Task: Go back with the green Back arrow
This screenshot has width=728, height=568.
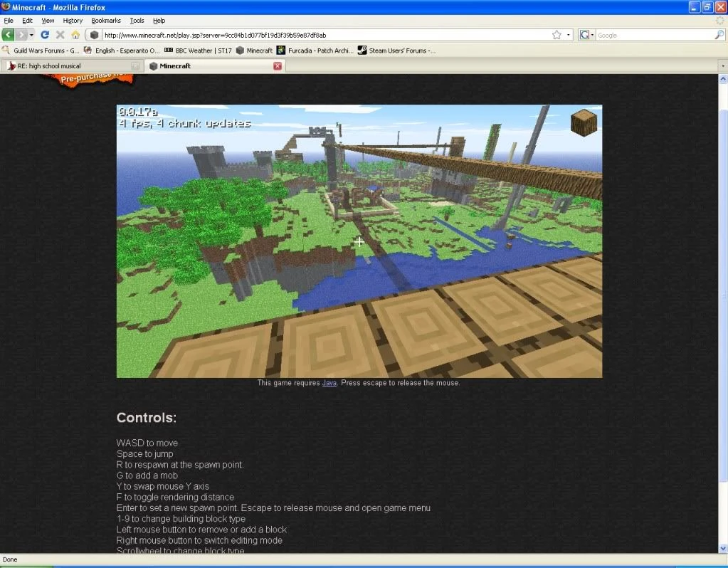Action: (9, 35)
